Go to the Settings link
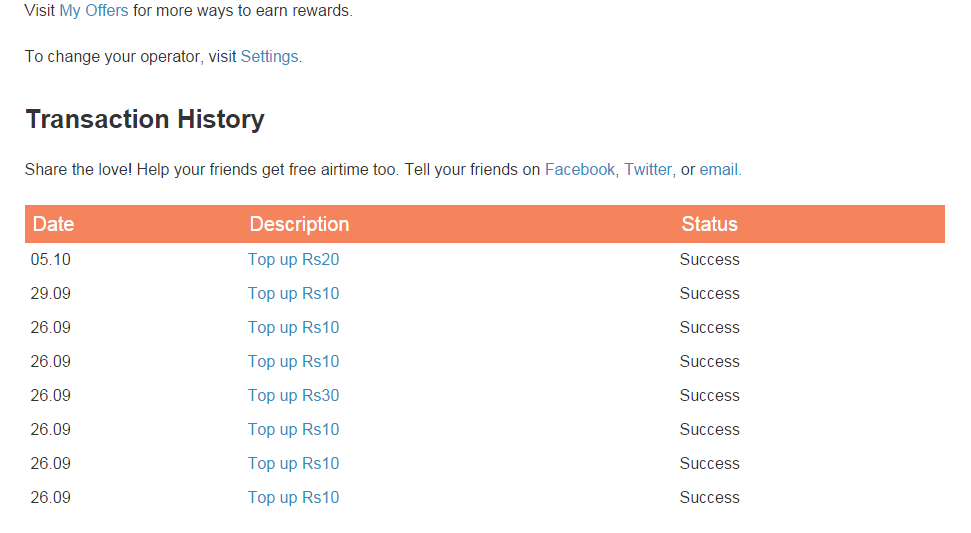Image resolution: width=971 pixels, height=533 pixels. pyautogui.click(x=269, y=56)
